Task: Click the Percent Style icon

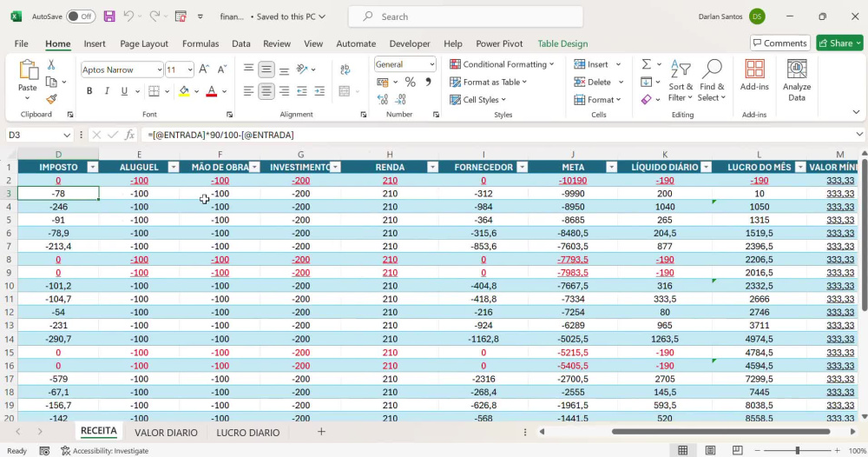Action: (x=411, y=82)
